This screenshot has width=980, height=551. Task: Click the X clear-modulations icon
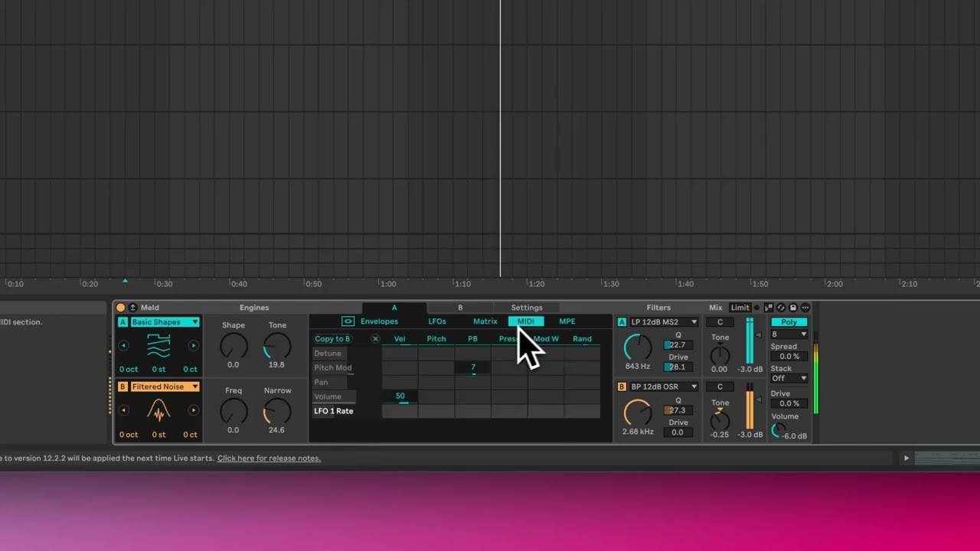375,339
